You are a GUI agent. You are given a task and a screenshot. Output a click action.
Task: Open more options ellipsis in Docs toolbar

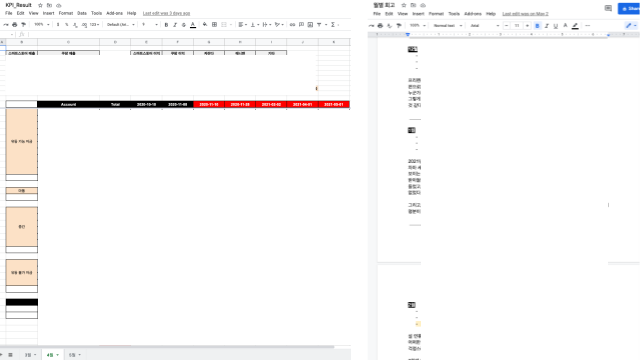[x=587, y=25]
